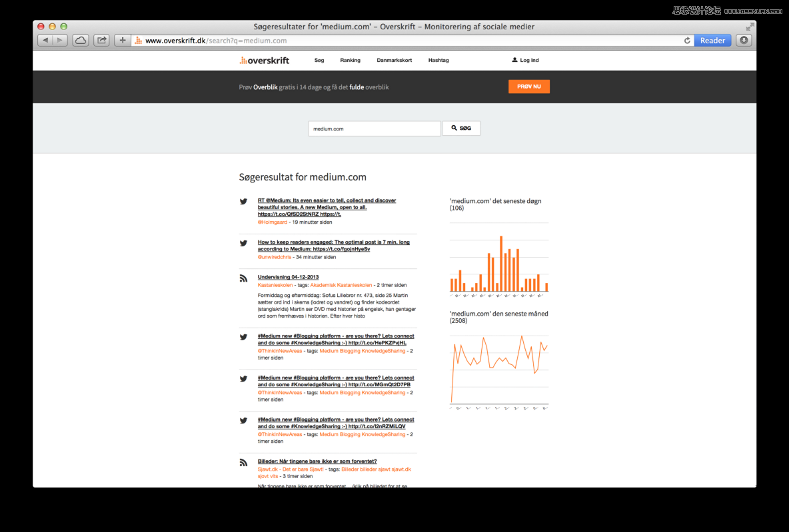Click the Akademisk Kastanieskolen tag link
This screenshot has height=532, width=789.
(x=341, y=285)
